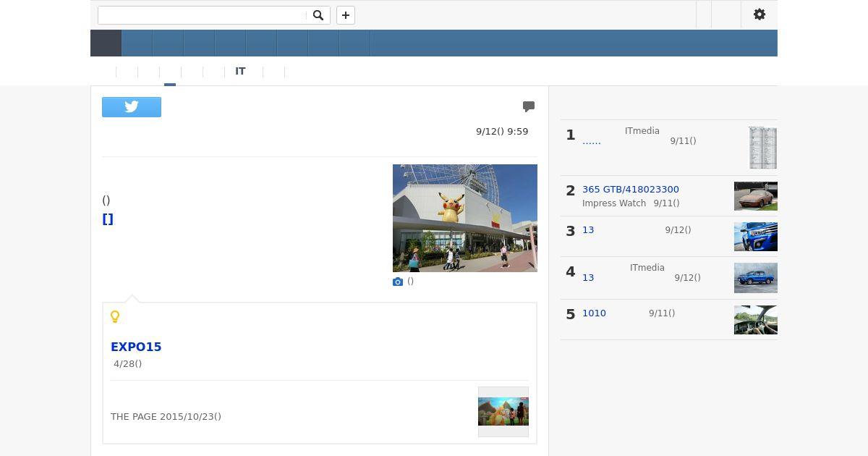Viewport: 868px width, 456px height.
Task: Click the camera icon under the photo
Action: (x=398, y=282)
